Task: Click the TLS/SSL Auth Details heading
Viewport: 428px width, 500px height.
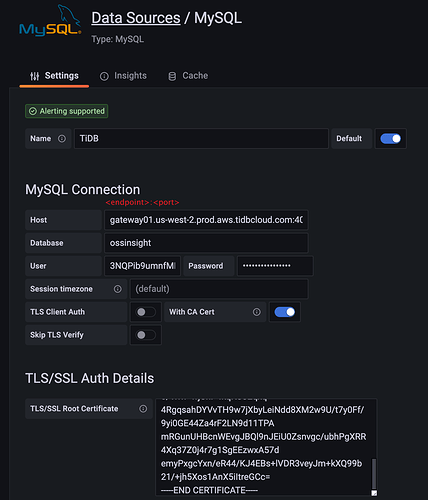Action: pos(90,378)
